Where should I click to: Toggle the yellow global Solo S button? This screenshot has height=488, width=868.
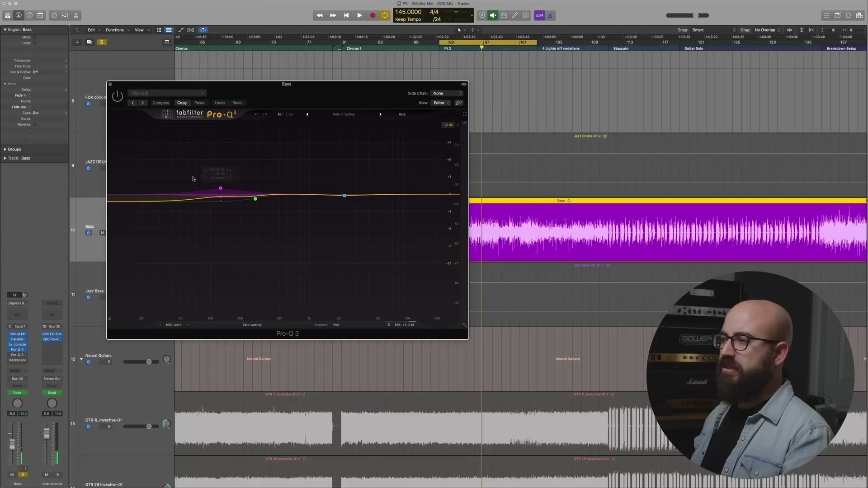tap(102, 42)
